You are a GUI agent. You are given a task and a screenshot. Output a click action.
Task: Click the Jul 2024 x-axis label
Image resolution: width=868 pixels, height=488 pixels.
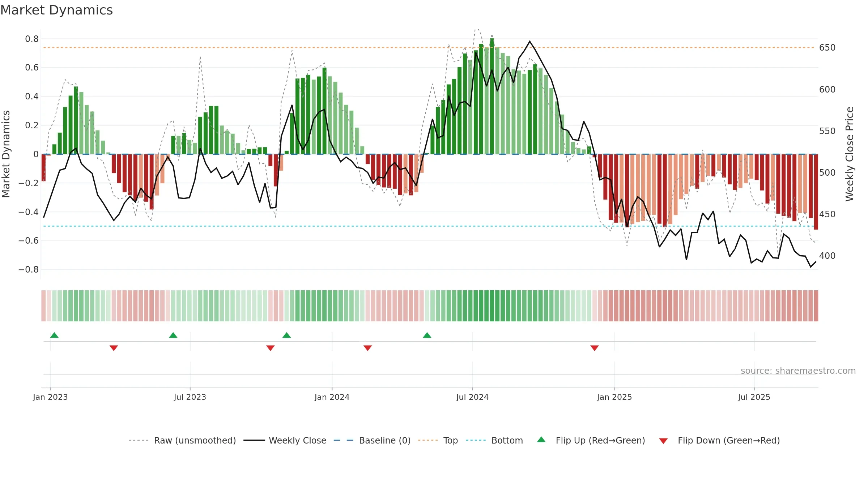pyautogui.click(x=472, y=397)
